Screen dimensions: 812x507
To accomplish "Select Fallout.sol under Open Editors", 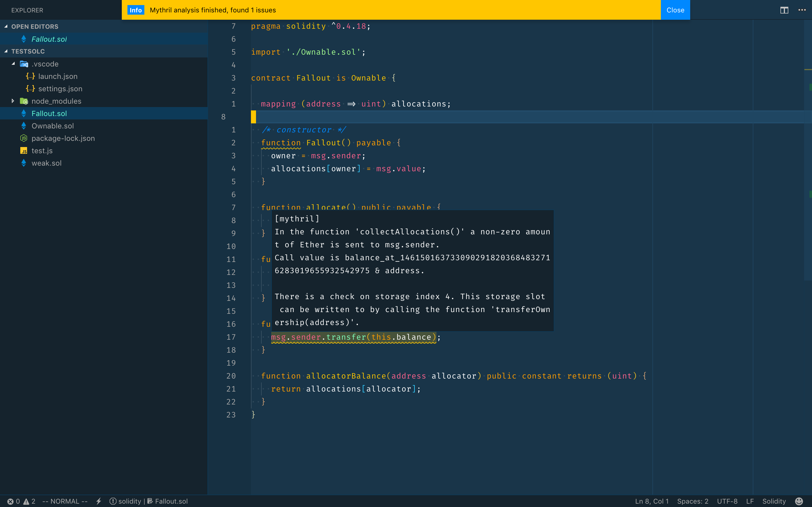I will (x=49, y=39).
